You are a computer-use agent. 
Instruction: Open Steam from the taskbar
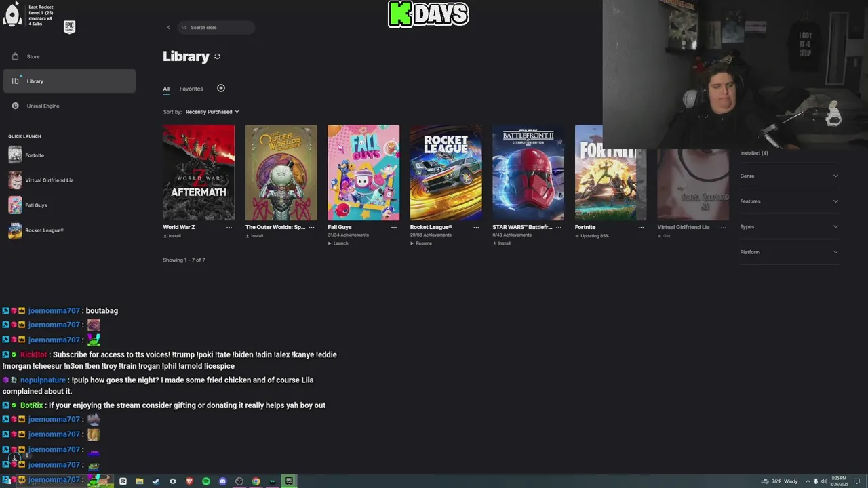click(156, 481)
